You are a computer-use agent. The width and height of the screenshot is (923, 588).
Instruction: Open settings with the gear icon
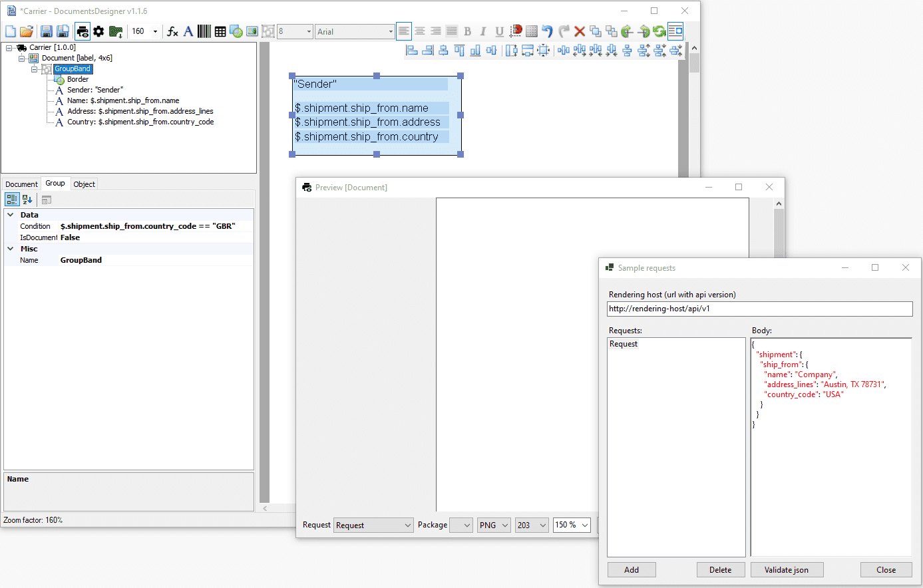pyautogui.click(x=98, y=31)
